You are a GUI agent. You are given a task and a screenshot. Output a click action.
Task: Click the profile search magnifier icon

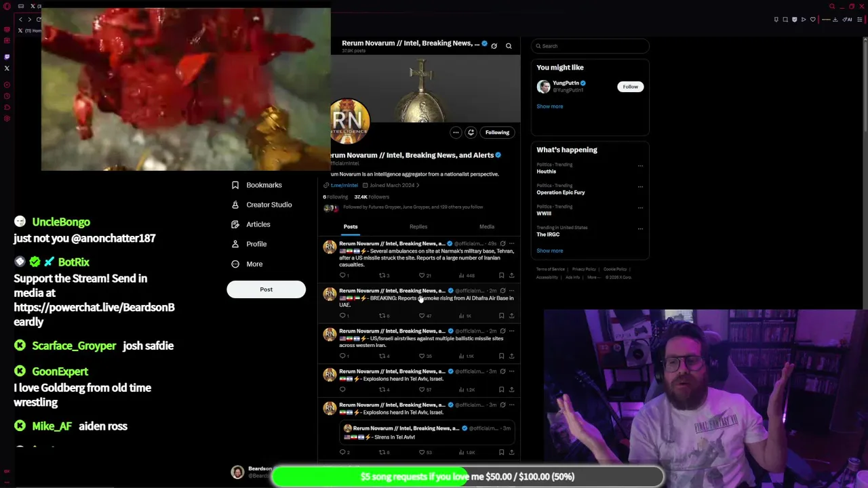tap(509, 46)
